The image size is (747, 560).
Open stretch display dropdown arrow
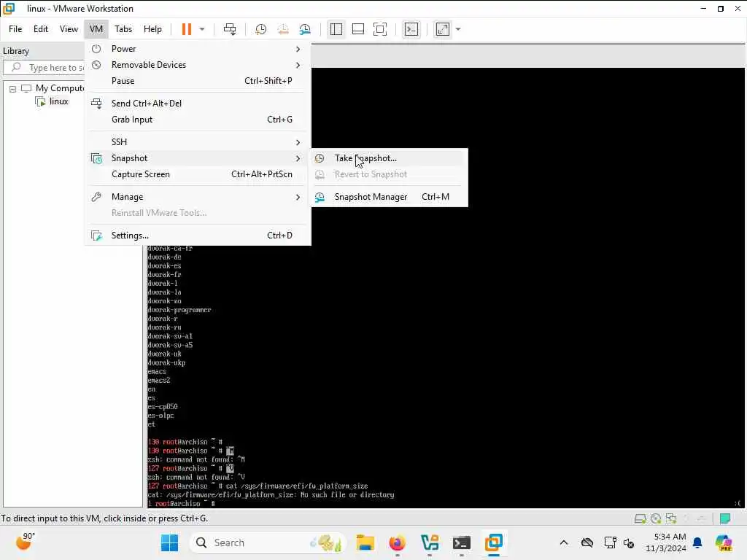(458, 29)
